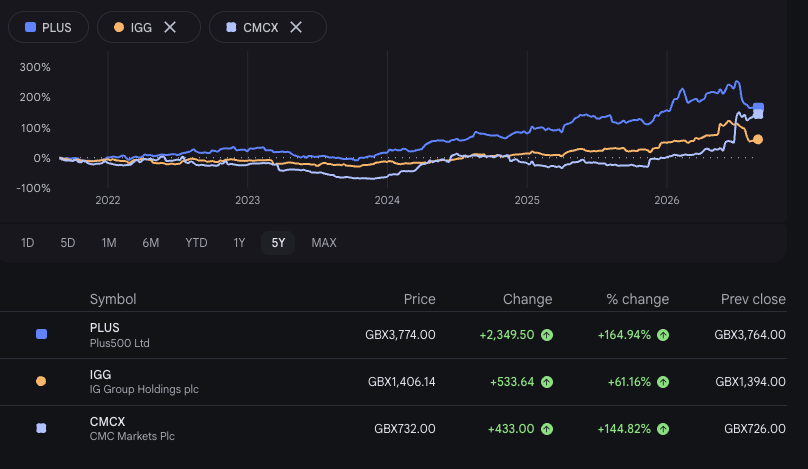Screen dimensions: 808x469
Task: Select the CMCX chip label
Action: point(260,28)
